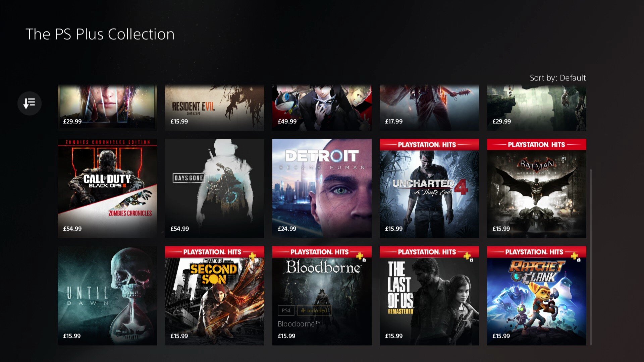Open Call of Duty Black Ops III tile

pyautogui.click(x=107, y=188)
